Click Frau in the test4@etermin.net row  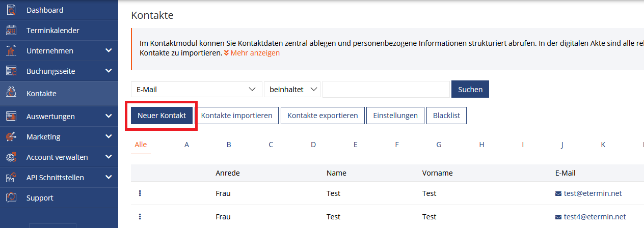point(223,217)
